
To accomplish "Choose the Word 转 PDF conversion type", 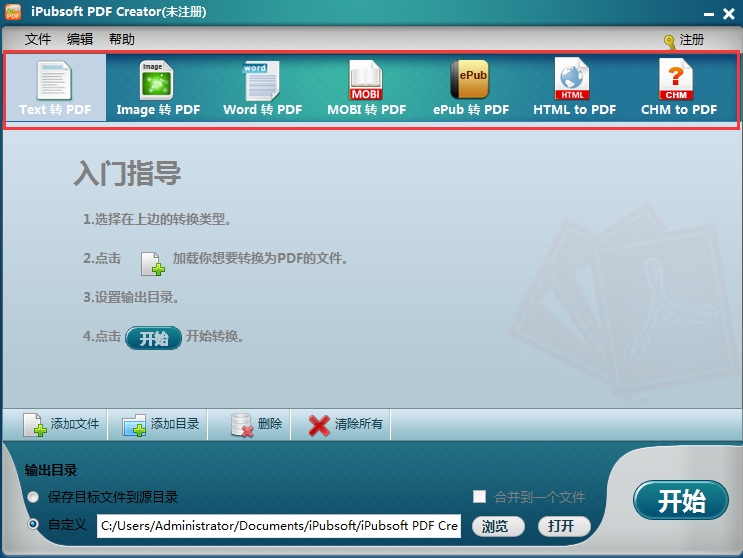I will click(263, 88).
